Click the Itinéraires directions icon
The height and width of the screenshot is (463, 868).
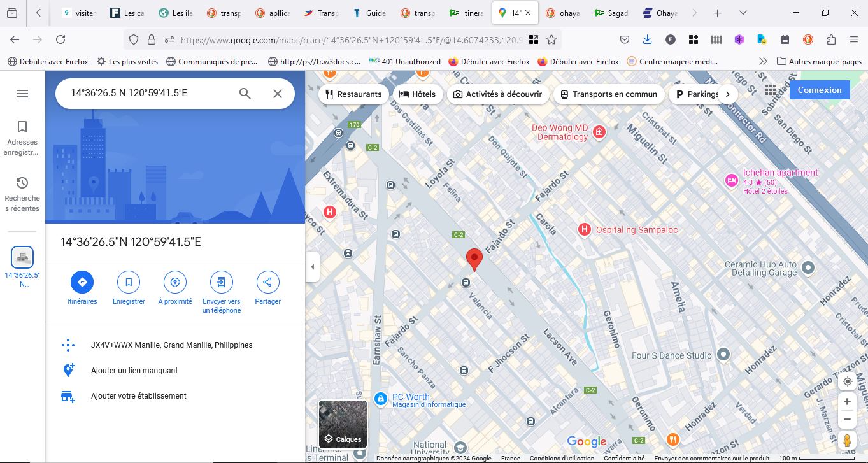coord(82,282)
